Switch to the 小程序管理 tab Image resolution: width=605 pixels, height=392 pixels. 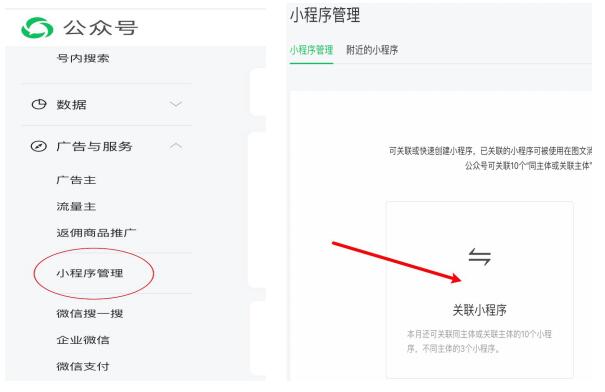[x=311, y=50]
